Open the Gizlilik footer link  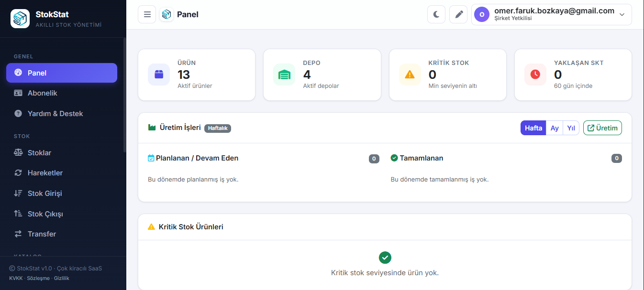pyautogui.click(x=62, y=278)
